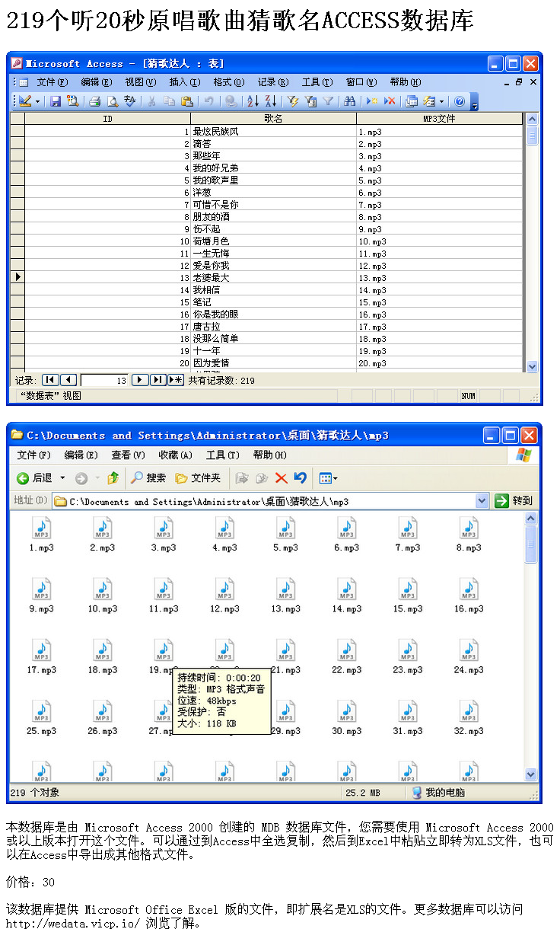Image resolution: width=560 pixels, height=929 pixels.
Task: Click the New Object icon in Access toolbar
Action: click(x=428, y=101)
